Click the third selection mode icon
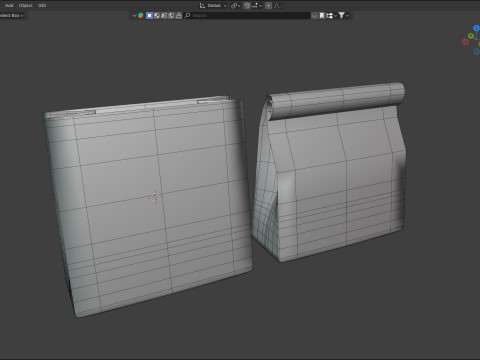The height and width of the screenshot is (360, 480). click(164, 15)
